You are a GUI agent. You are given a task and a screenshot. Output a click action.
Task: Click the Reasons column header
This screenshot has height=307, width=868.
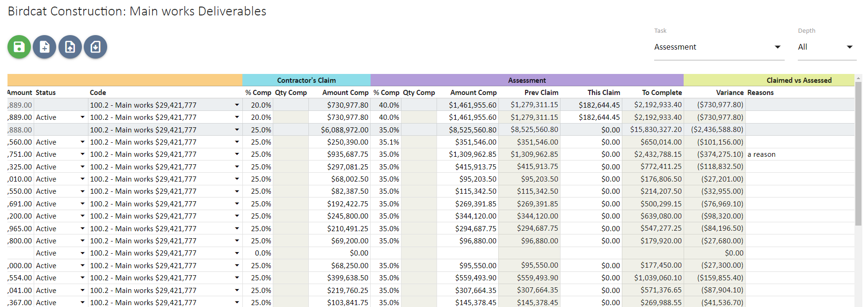tap(760, 93)
